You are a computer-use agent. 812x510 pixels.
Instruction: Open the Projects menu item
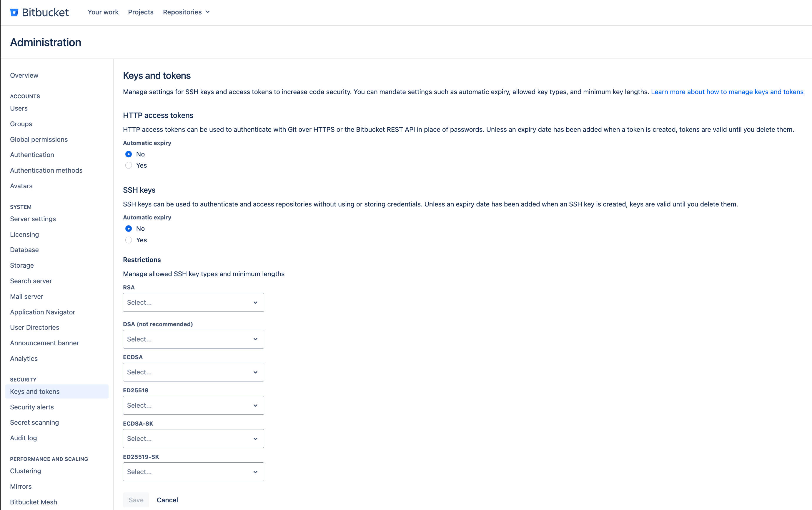[141, 12]
